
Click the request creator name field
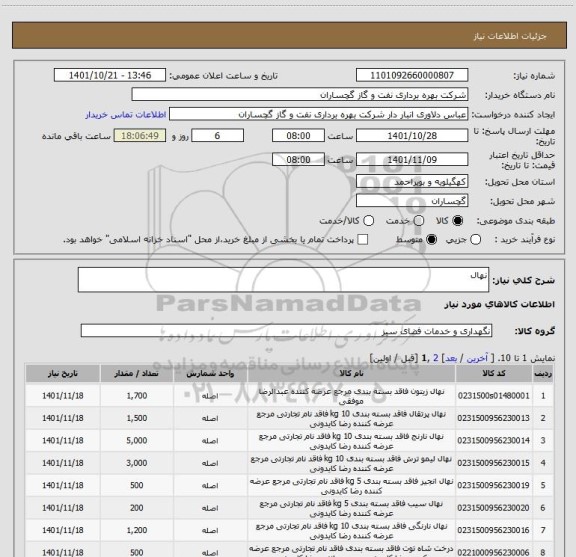[x=318, y=115]
